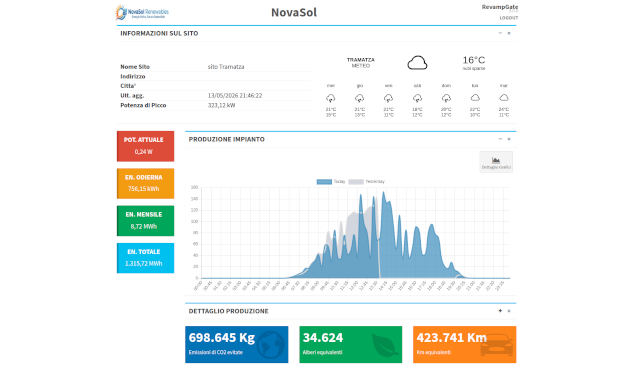
Task: Click the Indirizzo label
Action: pos(133,76)
